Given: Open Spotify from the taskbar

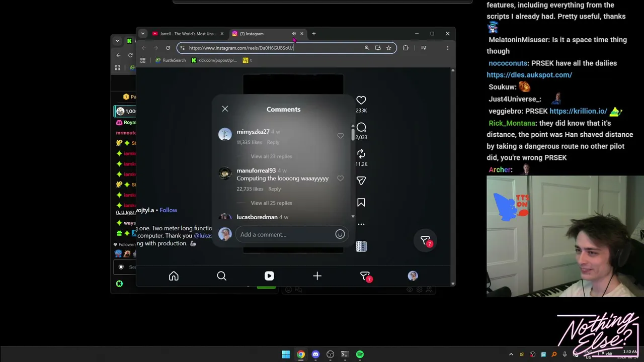Looking at the screenshot, I should click(360, 354).
